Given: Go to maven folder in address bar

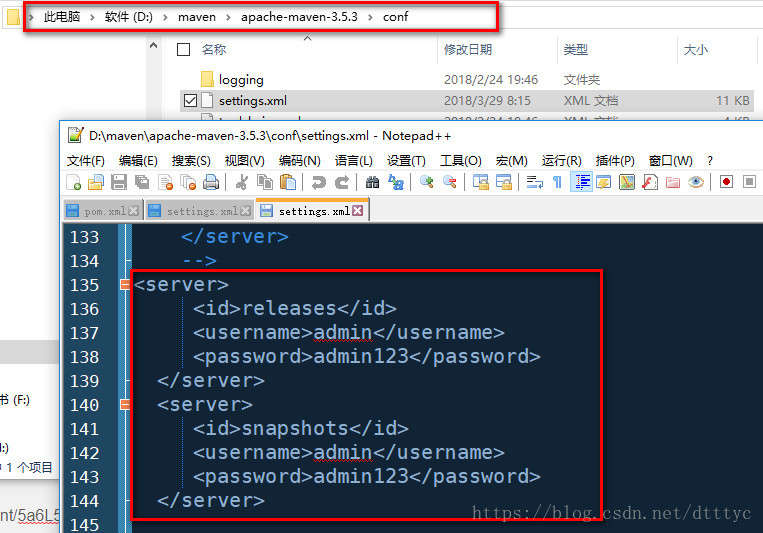Looking at the screenshot, I should tap(197, 18).
